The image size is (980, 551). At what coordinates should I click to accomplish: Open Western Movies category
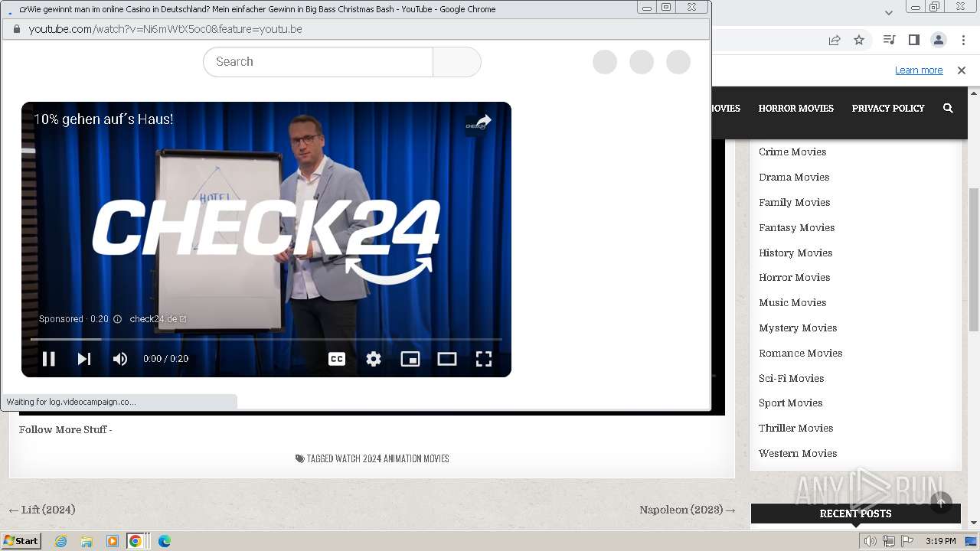798,454
